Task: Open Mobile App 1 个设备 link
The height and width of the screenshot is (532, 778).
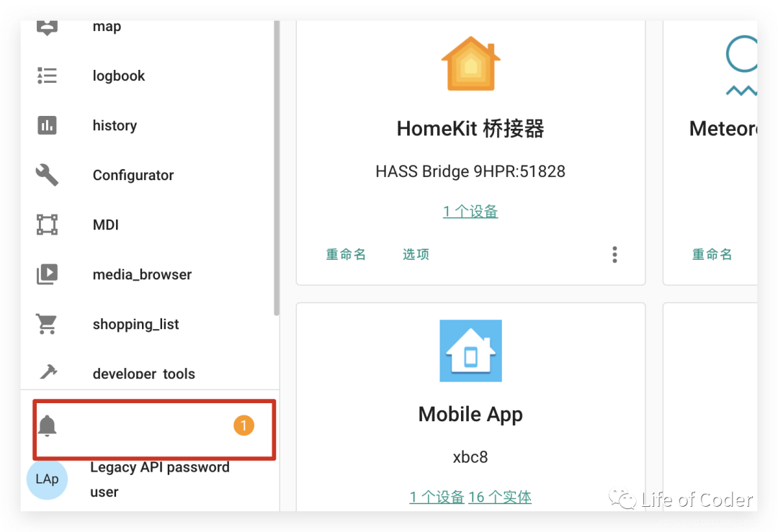Action: [437, 497]
